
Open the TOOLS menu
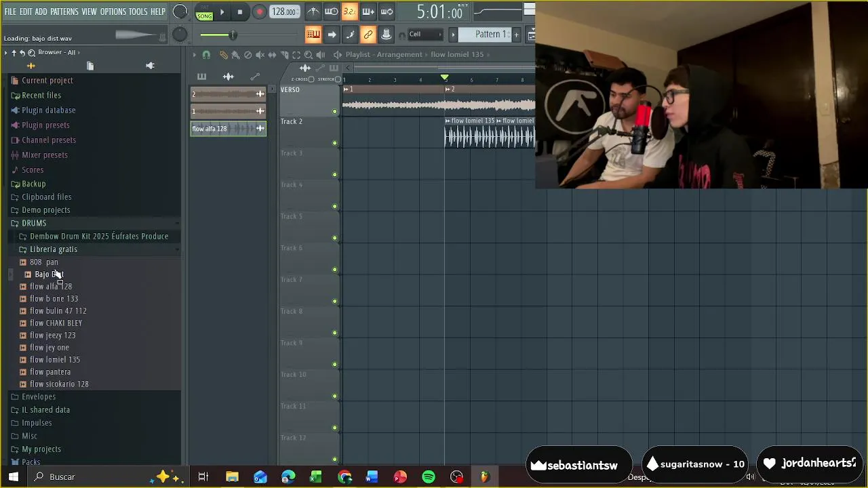coord(138,12)
